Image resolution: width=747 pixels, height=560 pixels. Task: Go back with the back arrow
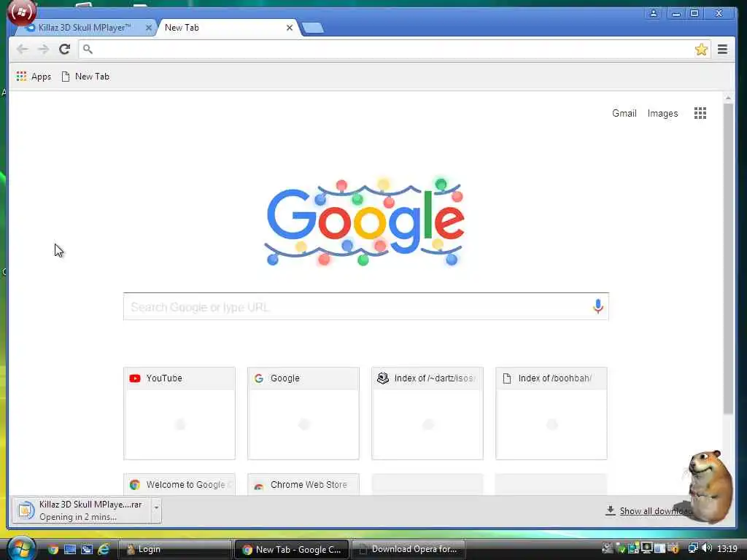click(x=22, y=49)
